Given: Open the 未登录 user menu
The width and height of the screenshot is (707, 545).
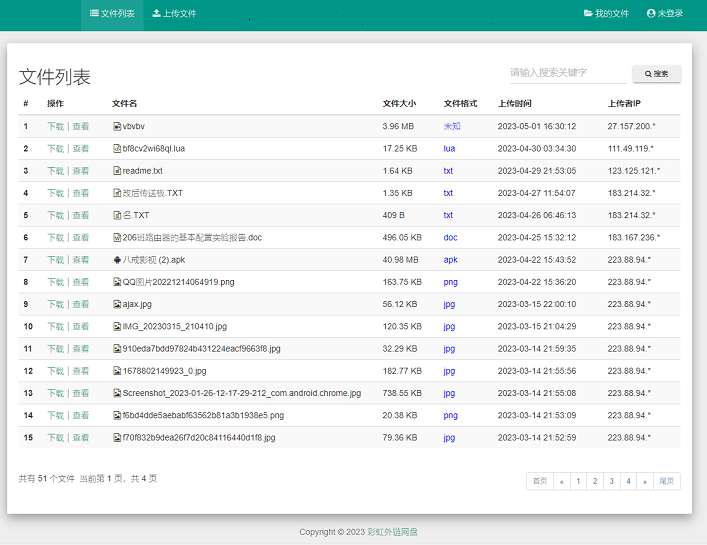Looking at the screenshot, I should (x=665, y=14).
